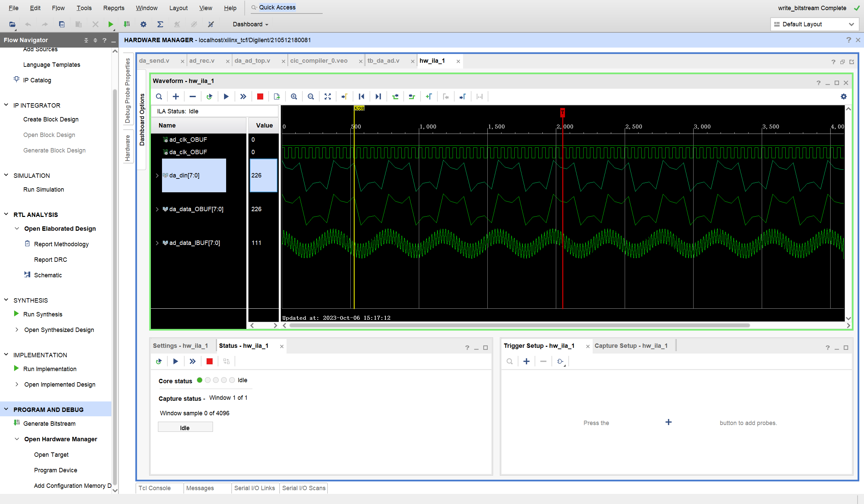
Task: Click the waveform Search magnifier icon
Action: [159, 96]
